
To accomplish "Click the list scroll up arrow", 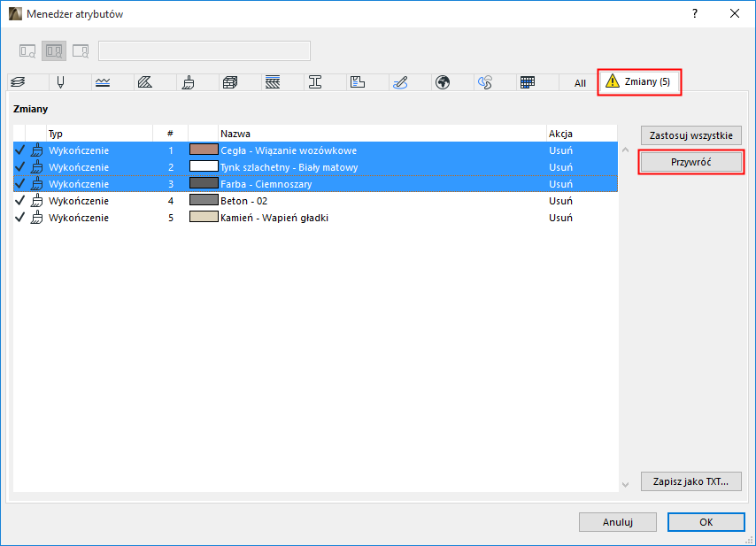I will pyautogui.click(x=625, y=150).
